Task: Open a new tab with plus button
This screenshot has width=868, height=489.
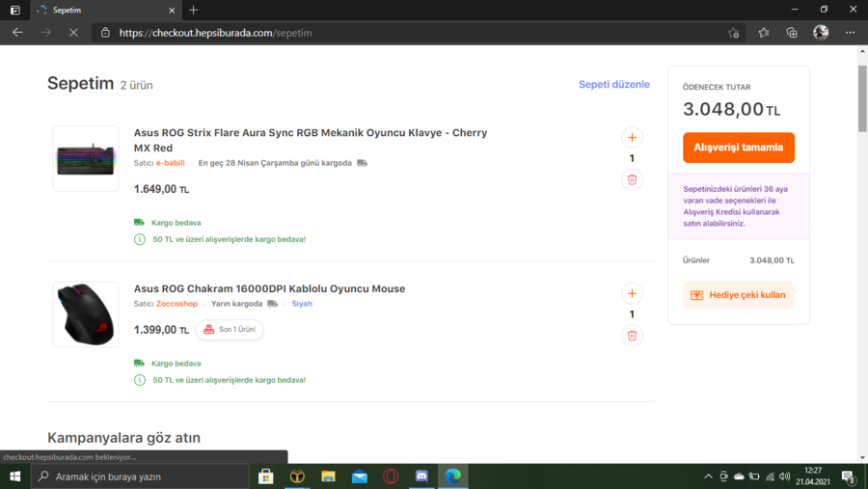Action: coord(193,10)
